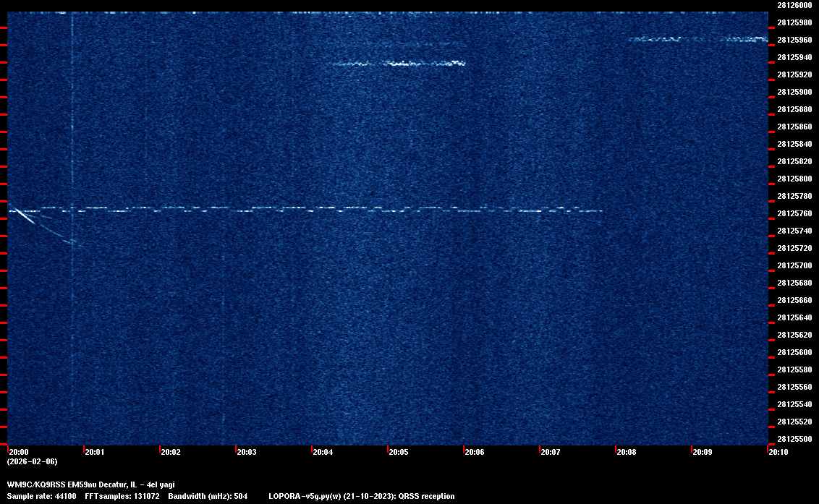Click the long horizontal signal trace at 20:04
Screen dimensions: 819x504
[x=323, y=209]
